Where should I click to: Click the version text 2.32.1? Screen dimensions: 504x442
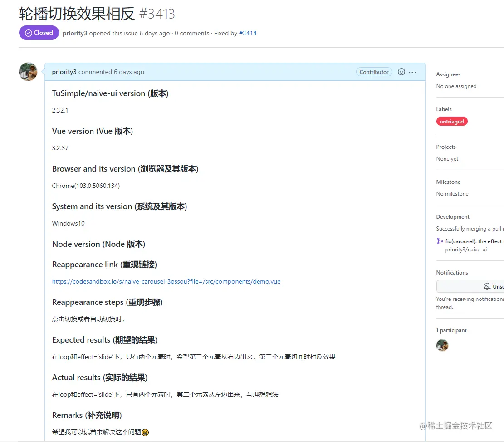tap(60, 110)
